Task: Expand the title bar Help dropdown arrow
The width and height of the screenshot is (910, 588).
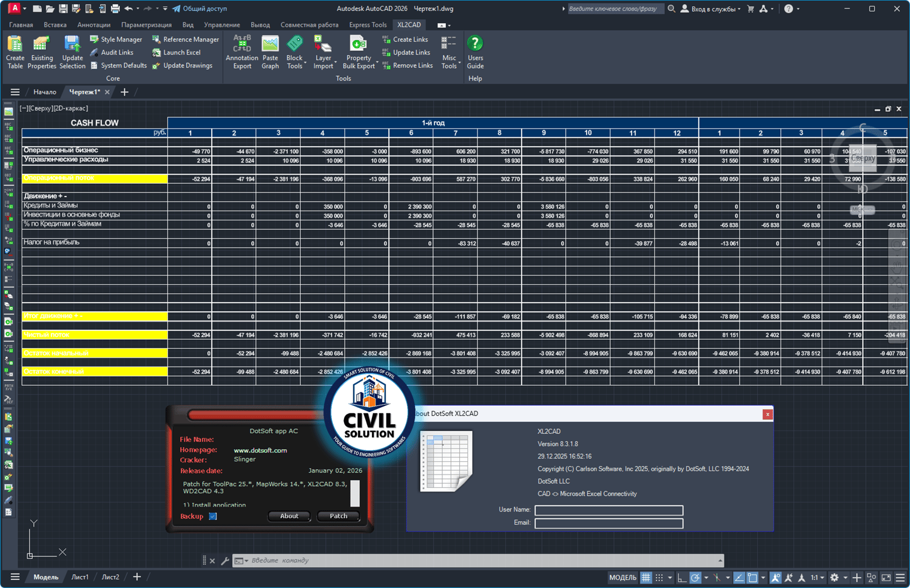Action: [798, 9]
